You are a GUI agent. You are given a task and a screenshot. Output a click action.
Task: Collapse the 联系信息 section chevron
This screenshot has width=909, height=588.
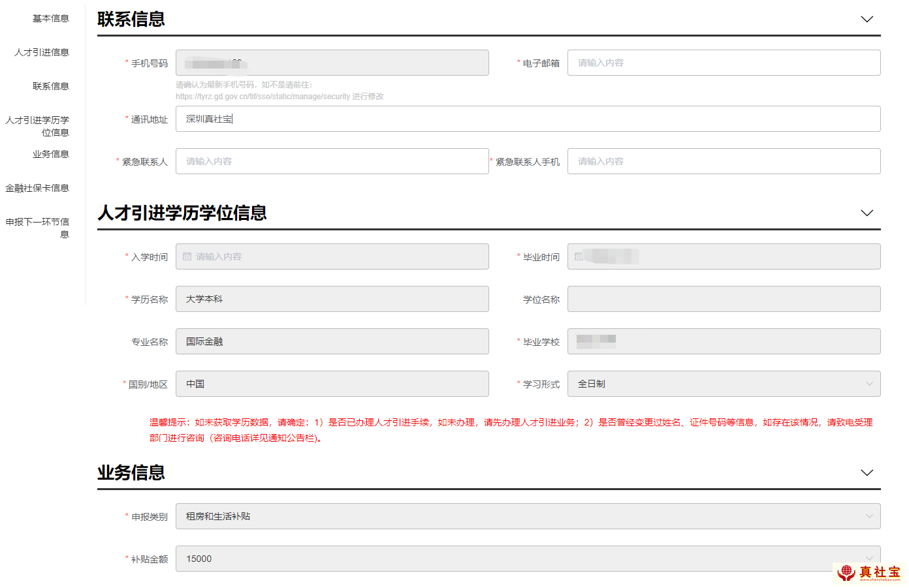coord(867,20)
